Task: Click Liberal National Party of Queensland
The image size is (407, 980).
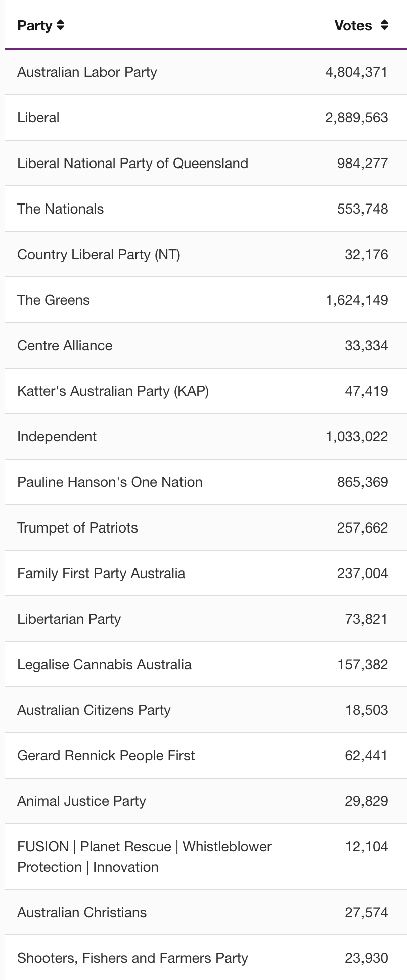Action: (132, 164)
